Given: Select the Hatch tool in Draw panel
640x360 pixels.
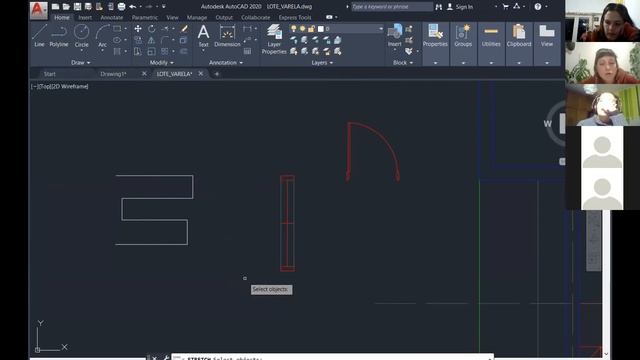Looking at the screenshot, I should click(117, 51).
